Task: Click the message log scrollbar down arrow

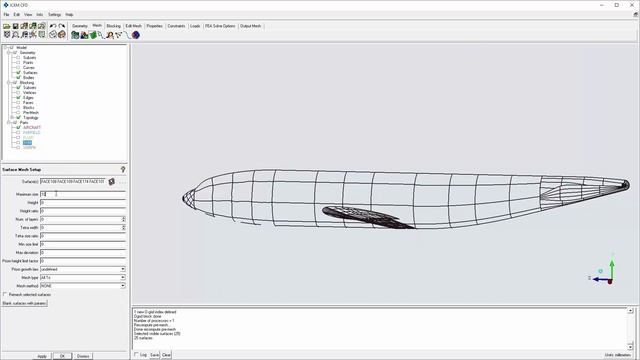Action: tap(630, 347)
